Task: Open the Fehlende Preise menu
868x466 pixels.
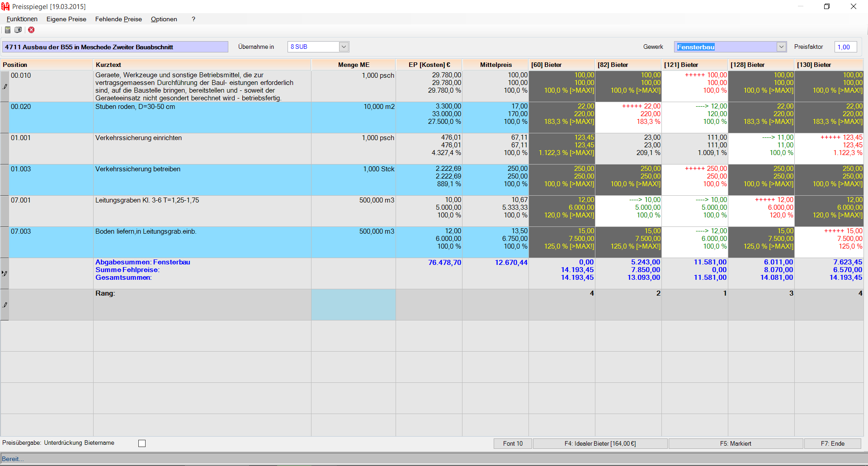Action: [118, 19]
